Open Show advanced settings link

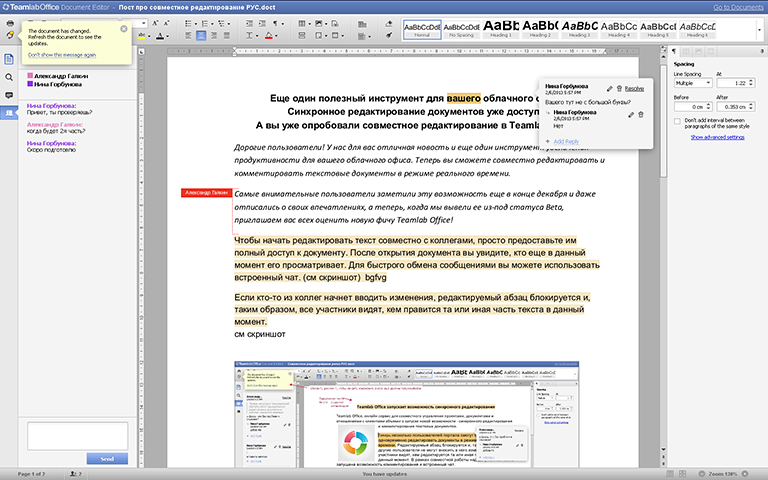pos(718,137)
